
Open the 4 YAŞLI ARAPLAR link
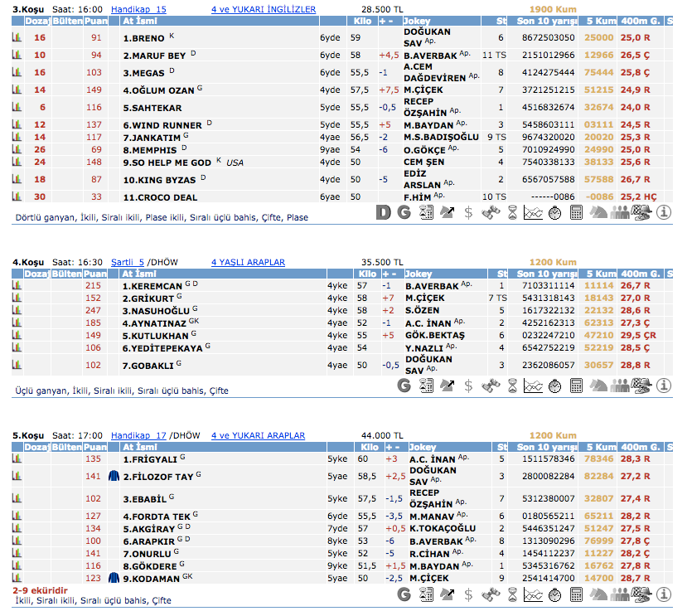pyautogui.click(x=247, y=262)
